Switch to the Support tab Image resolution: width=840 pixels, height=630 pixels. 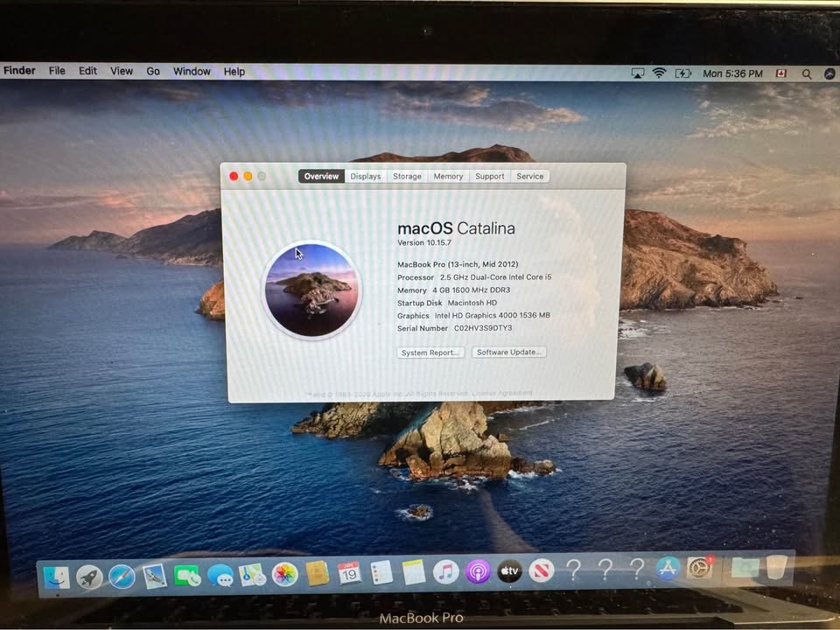tap(490, 176)
